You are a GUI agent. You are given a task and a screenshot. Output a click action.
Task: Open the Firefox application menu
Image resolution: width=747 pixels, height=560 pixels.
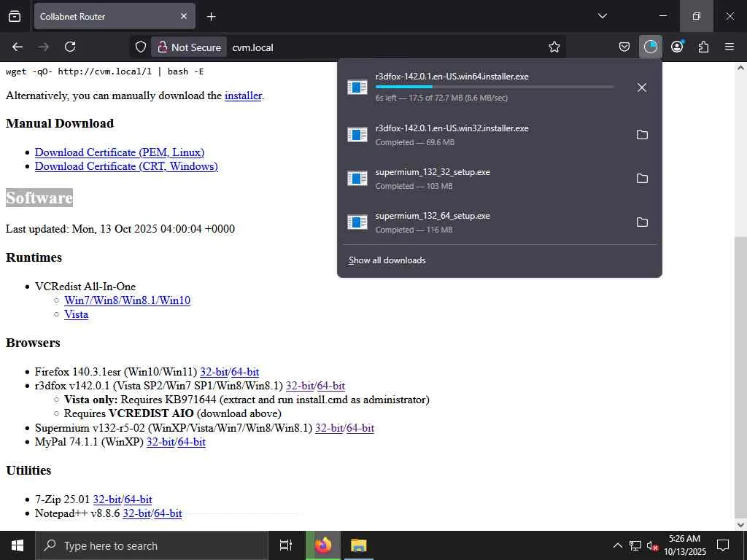(729, 47)
